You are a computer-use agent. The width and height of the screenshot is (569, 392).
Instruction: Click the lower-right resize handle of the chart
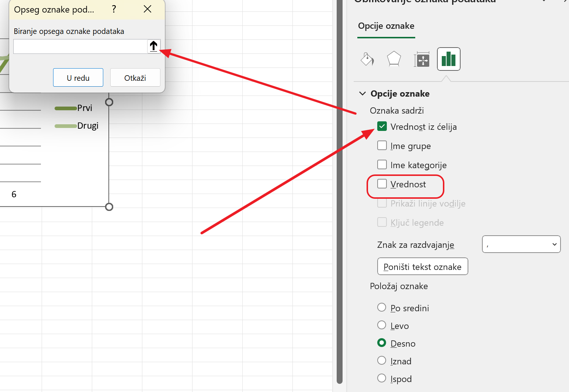[x=109, y=207]
